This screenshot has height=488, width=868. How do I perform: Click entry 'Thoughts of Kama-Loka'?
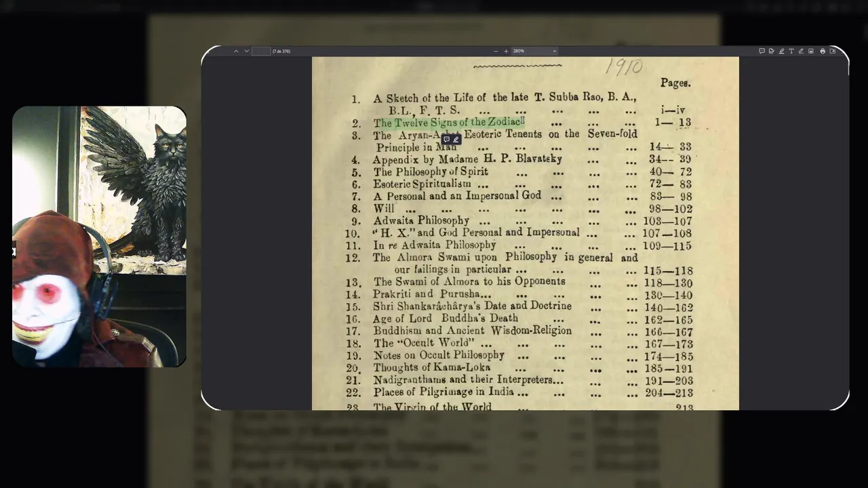point(432,368)
